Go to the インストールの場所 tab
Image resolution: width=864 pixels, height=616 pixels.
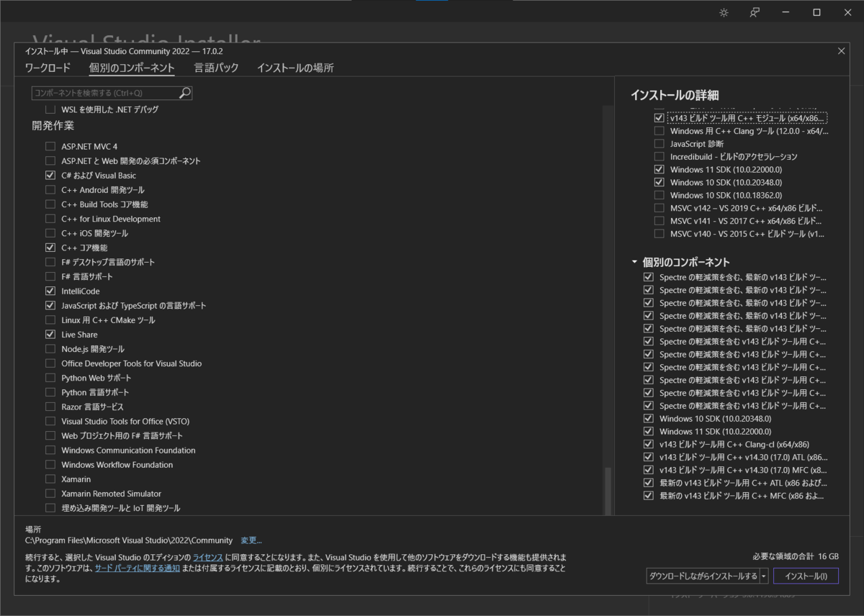coord(295,68)
